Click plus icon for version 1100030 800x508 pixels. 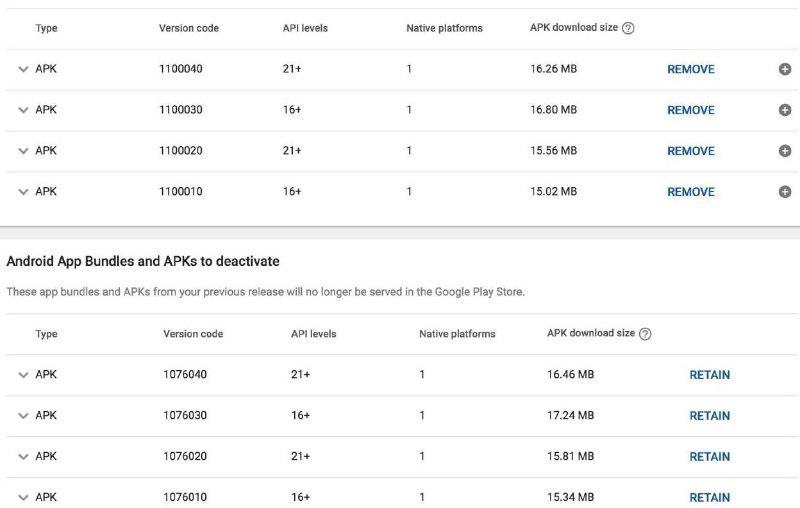pos(785,110)
